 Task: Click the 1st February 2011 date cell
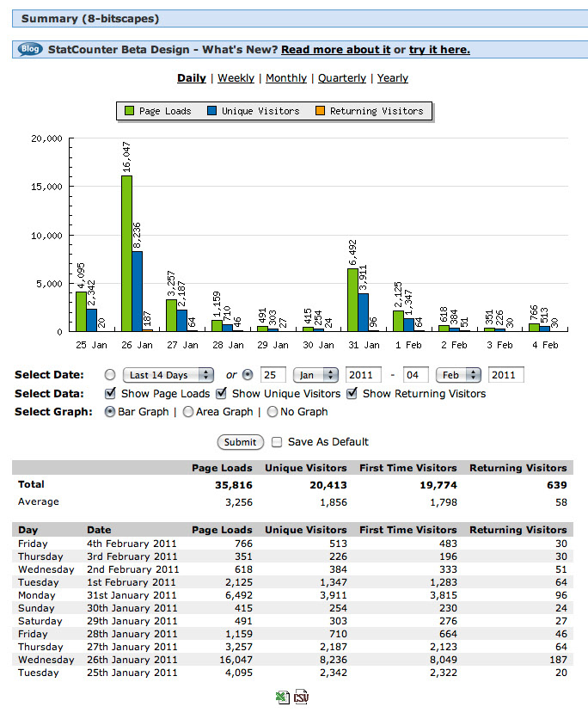tap(131, 582)
